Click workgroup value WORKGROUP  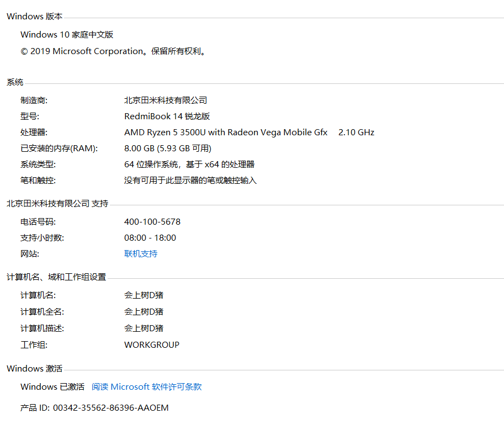[152, 344]
